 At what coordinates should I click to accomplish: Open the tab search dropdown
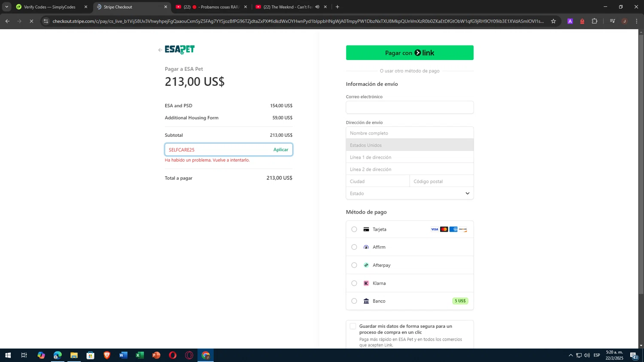coord(6,7)
